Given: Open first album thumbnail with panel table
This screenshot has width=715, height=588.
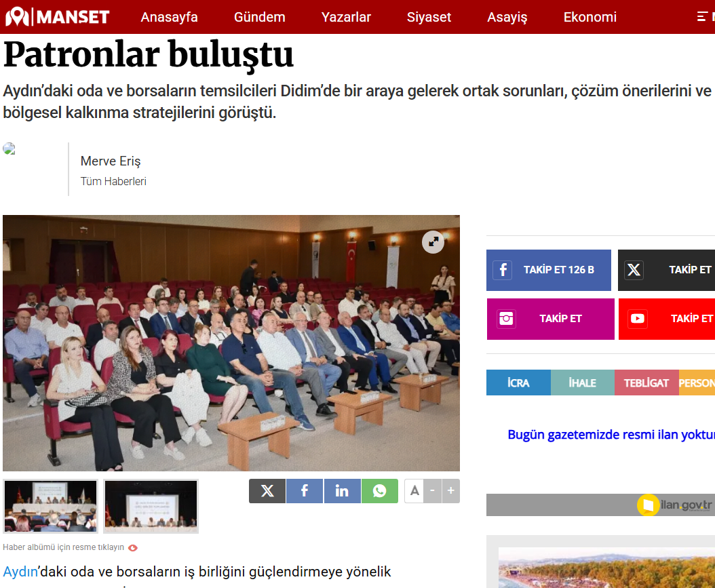Looking at the screenshot, I should [x=51, y=506].
